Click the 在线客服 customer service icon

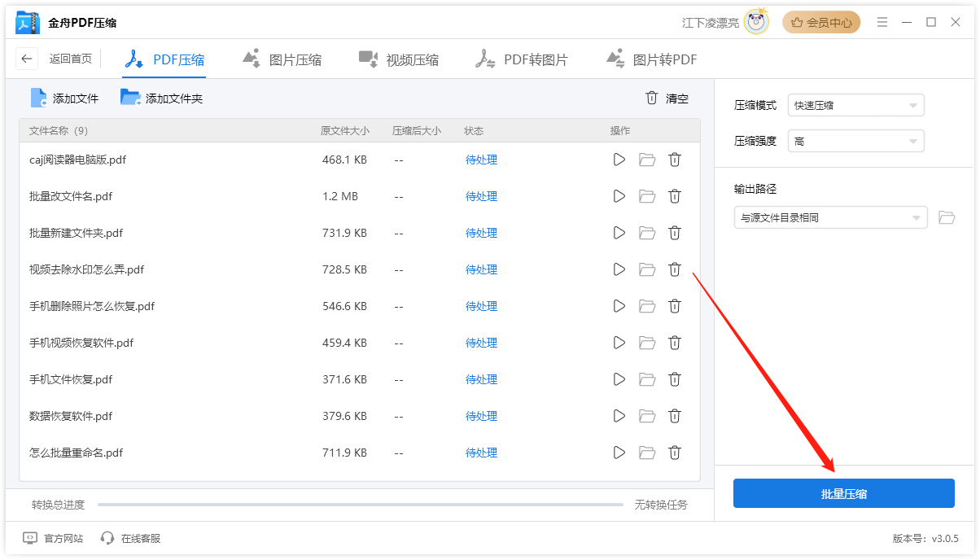pos(107,538)
